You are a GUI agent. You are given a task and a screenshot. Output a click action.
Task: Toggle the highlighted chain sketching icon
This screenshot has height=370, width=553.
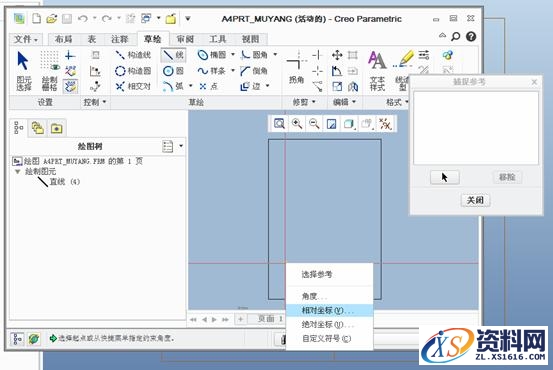point(71,86)
